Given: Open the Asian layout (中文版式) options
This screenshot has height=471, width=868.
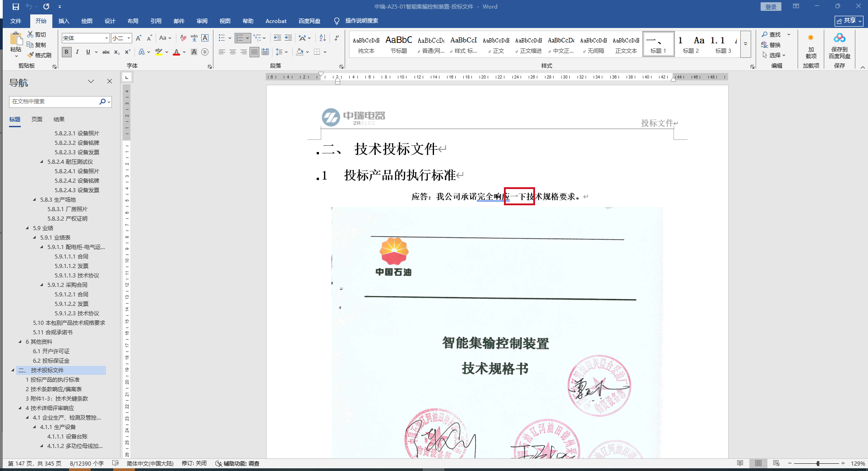Looking at the screenshot, I should [x=305, y=38].
